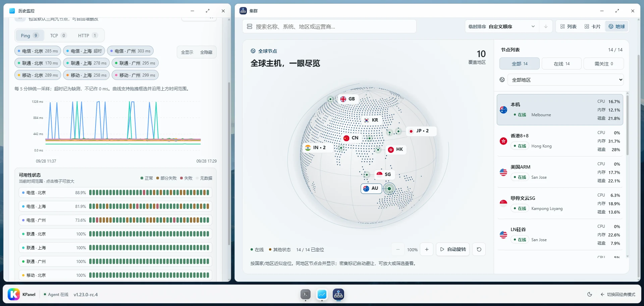Click the active Melbourne node dot

point(389,189)
